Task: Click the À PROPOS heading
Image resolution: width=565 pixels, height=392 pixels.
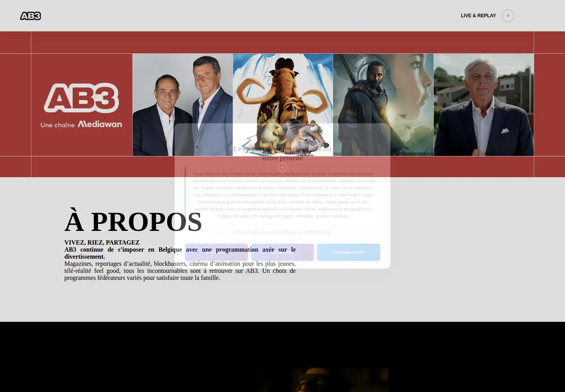Action: click(133, 222)
